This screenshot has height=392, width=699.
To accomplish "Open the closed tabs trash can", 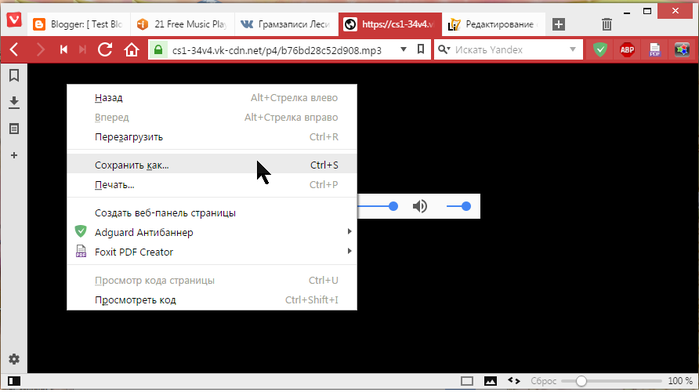I will click(607, 24).
